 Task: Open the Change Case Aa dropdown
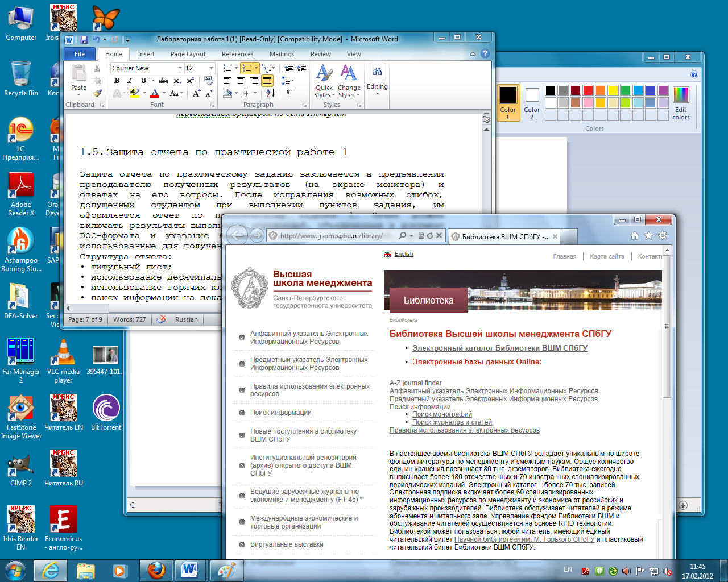(176, 93)
